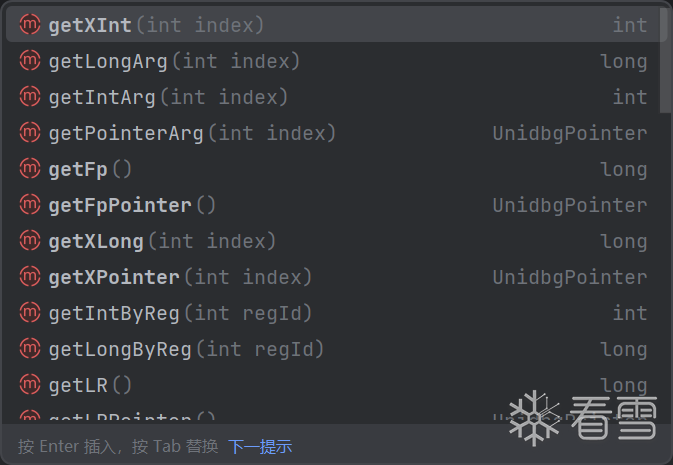The height and width of the screenshot is (465, 673).
Task: Click the 下一提示 link
Action: coord(260,446)
